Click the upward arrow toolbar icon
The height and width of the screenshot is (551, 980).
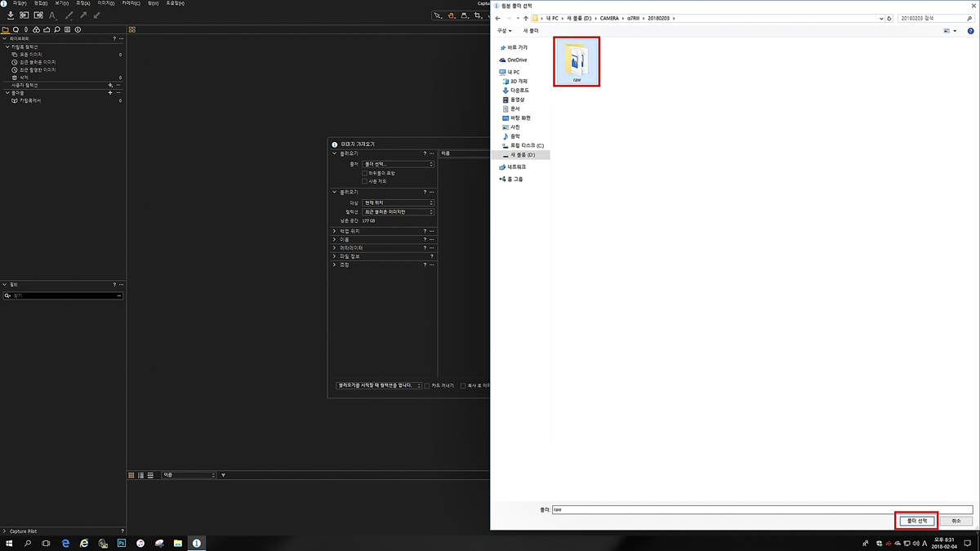coord(82,16)
